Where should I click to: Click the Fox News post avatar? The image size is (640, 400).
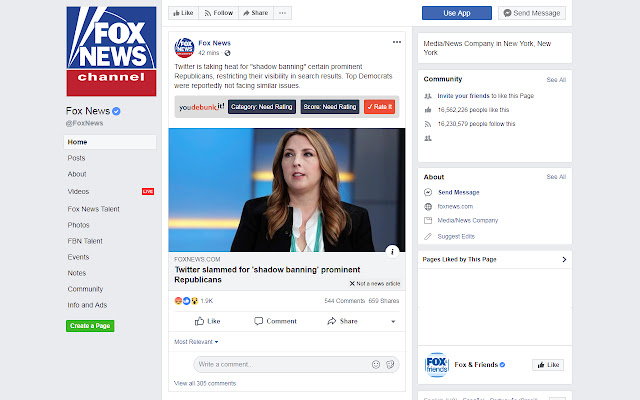tap(184, 48)
